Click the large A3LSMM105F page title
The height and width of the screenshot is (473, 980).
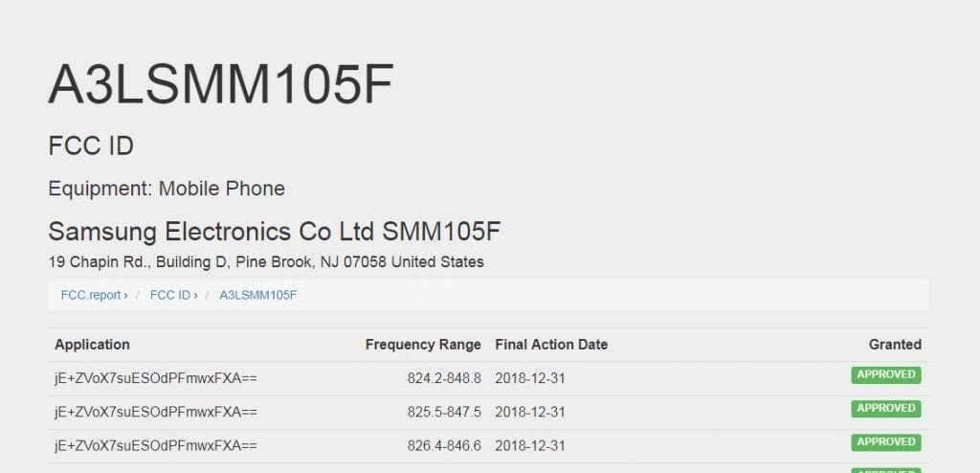221,87
